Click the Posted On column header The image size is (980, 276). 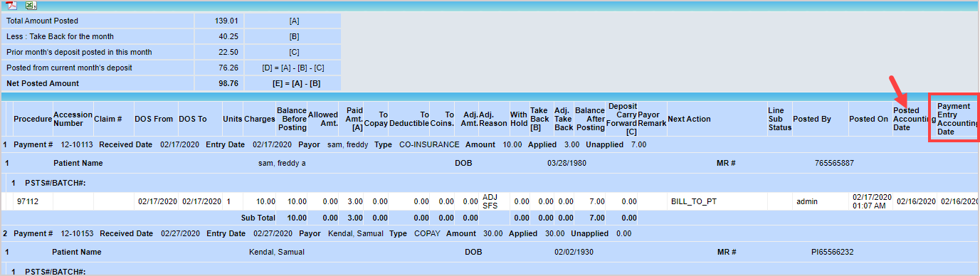[x=868, y=119]
